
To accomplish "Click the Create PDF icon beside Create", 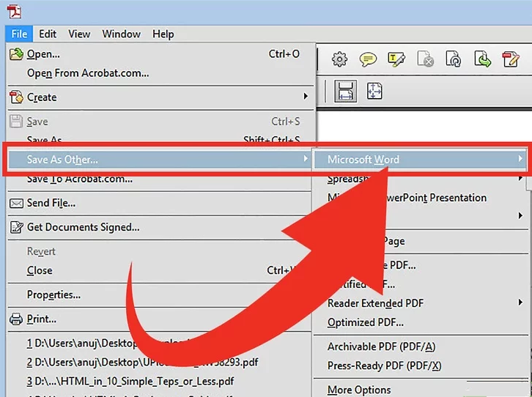I will coord(16,97).
